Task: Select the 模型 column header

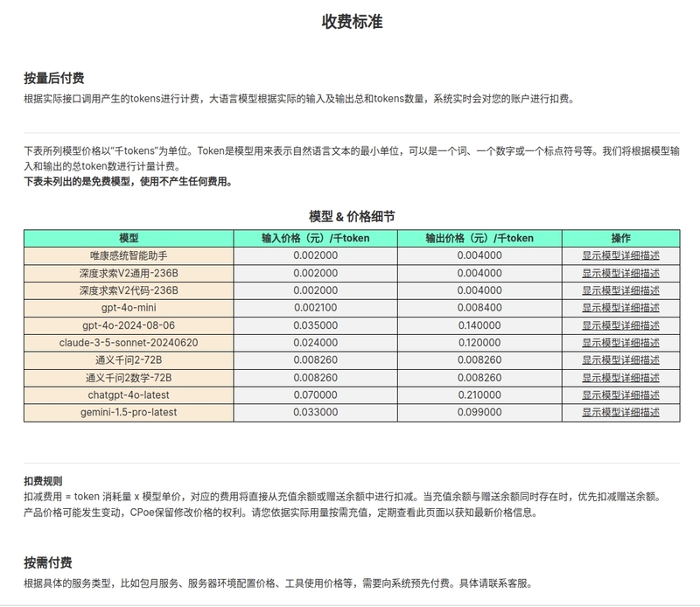Action: pyautogui.click(x=129, y=238)
